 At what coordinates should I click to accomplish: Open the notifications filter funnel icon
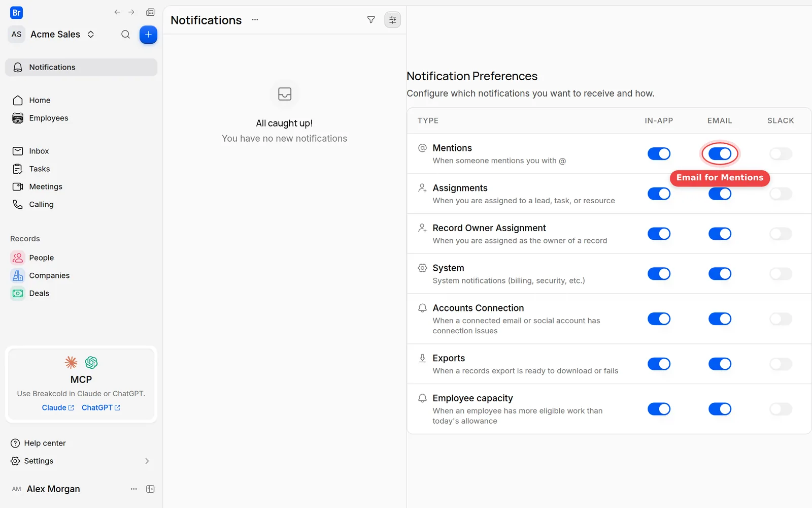(371, 20)
